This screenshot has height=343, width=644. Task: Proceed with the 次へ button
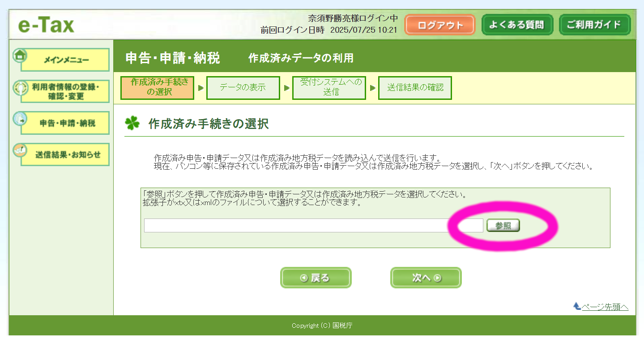[426, 278]
